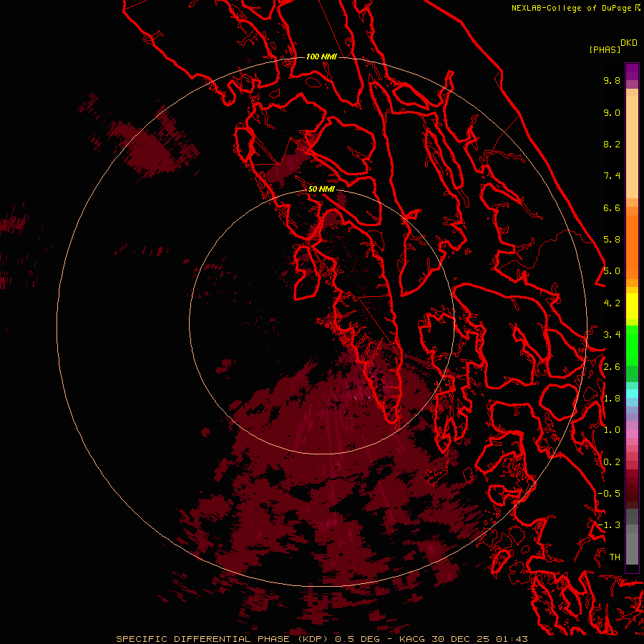Click the 6.6 color scale value
Image resolution: width=644 pixels, height=644 pixels.
click(612, 208)
